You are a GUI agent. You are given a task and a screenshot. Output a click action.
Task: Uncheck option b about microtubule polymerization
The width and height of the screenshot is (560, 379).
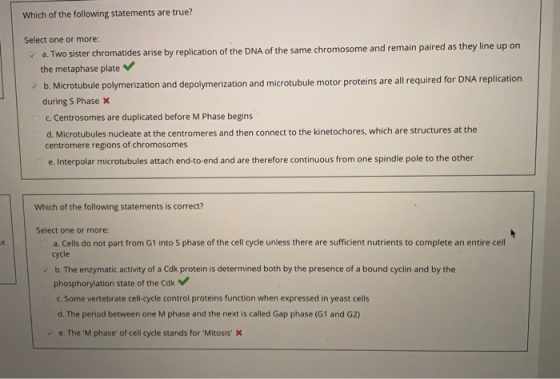34,86
